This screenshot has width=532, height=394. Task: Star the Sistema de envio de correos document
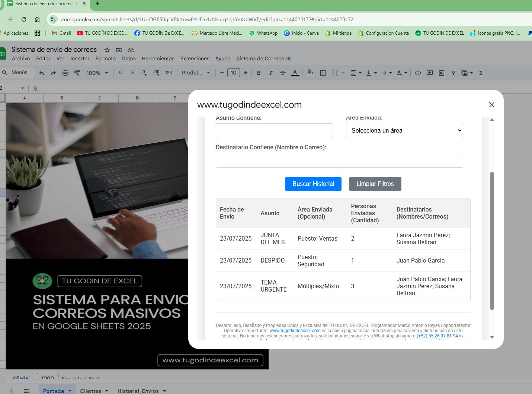point(107,50)
